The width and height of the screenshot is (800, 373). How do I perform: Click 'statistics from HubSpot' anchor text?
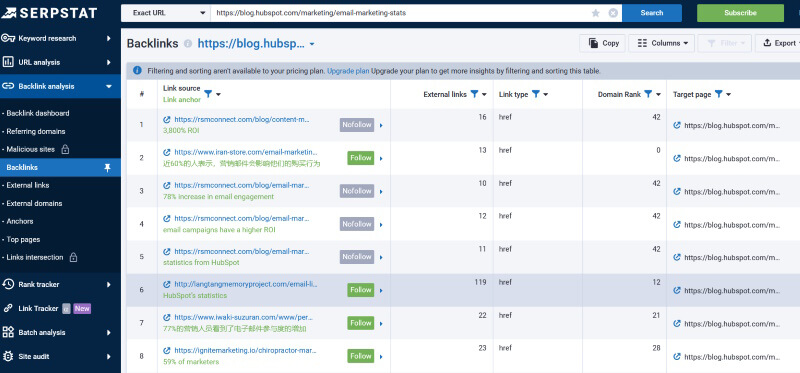click(201, 263)
